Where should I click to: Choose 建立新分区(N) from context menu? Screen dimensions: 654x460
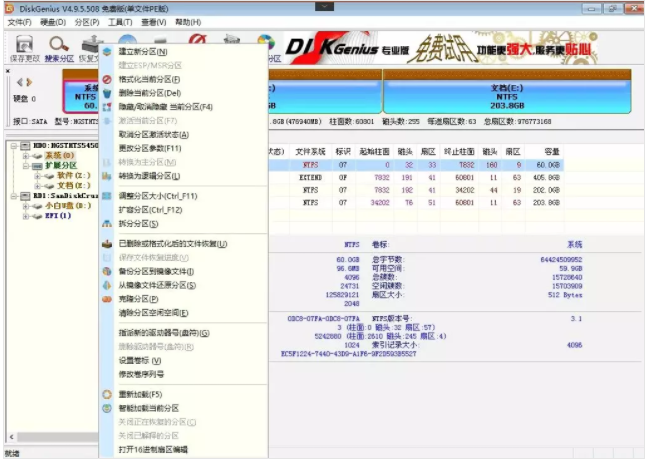click(x=143, y=52)
